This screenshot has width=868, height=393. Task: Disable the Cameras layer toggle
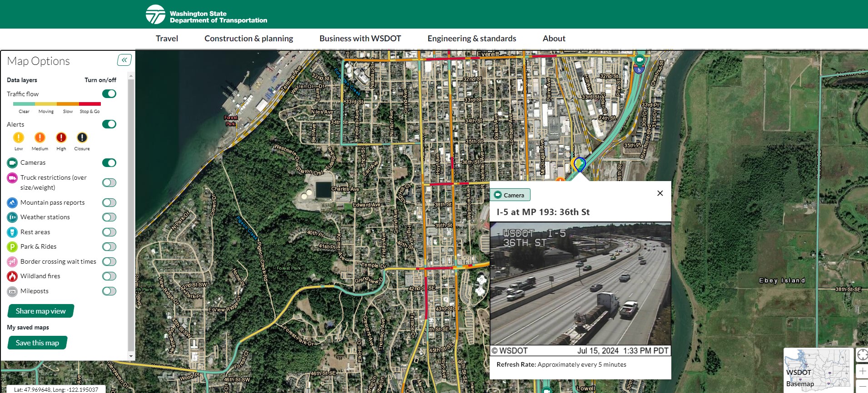(x=109, y=163)
